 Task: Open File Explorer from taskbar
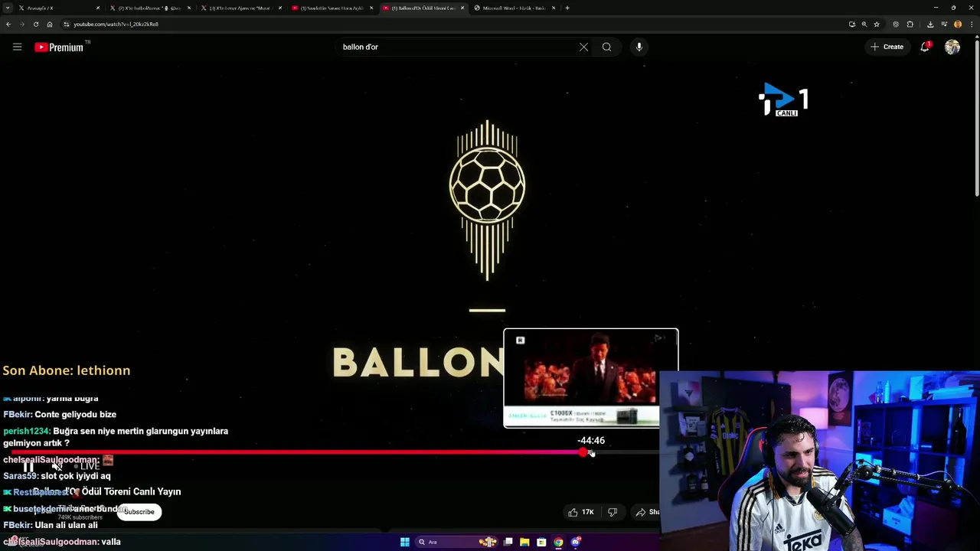point(524,542)
